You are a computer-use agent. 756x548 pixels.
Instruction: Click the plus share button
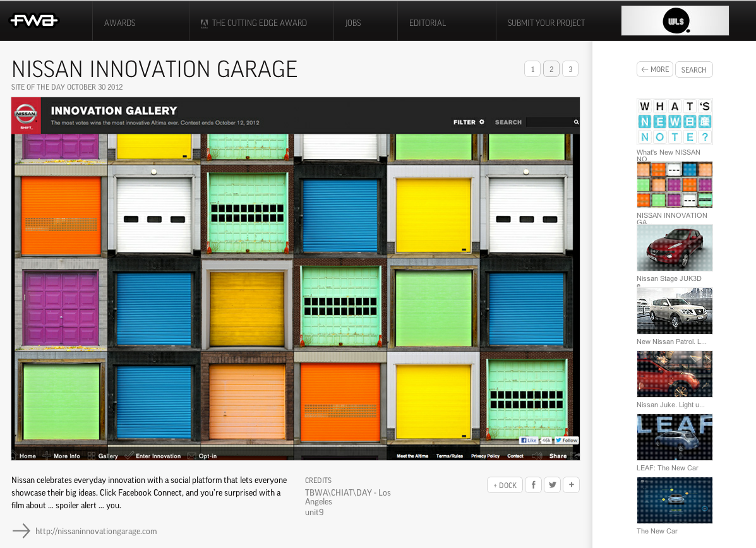572,485
